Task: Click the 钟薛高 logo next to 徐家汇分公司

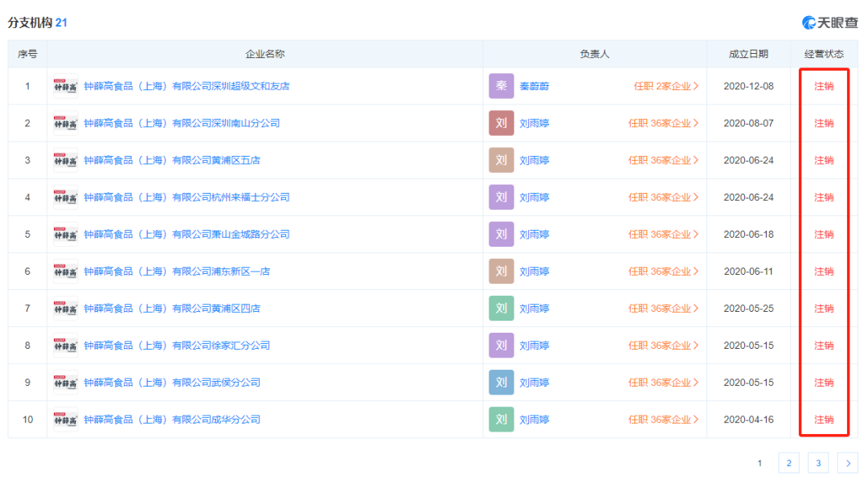Action: 65,346
